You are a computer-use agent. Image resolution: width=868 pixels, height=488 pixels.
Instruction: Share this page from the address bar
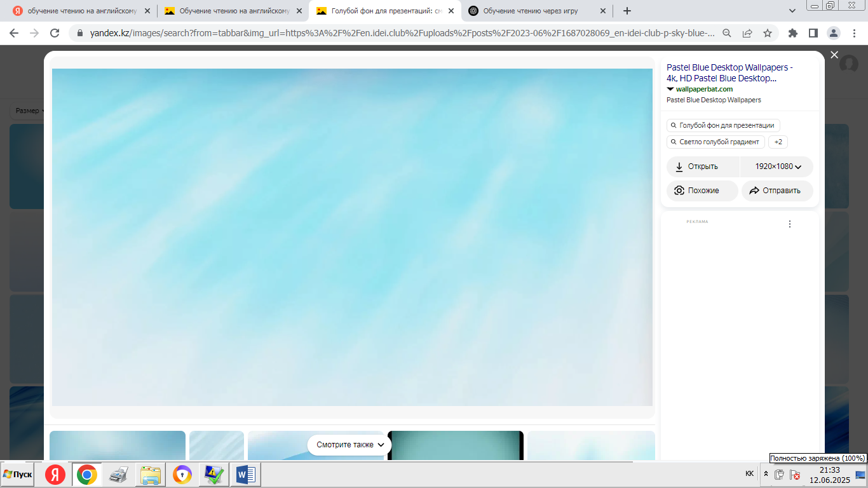point(747,33)
